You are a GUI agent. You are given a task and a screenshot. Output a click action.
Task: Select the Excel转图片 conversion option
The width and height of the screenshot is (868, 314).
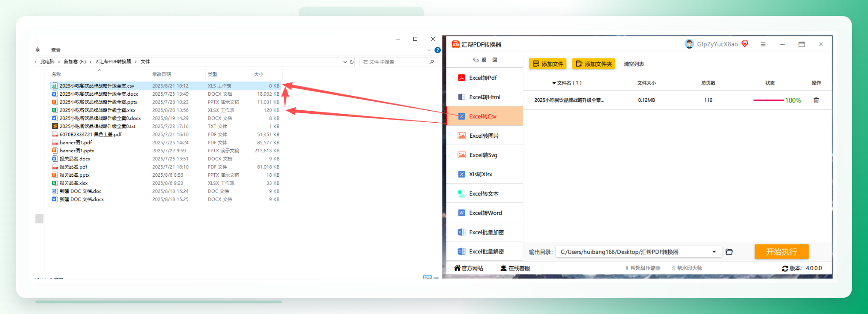click(x=484, y=136)
